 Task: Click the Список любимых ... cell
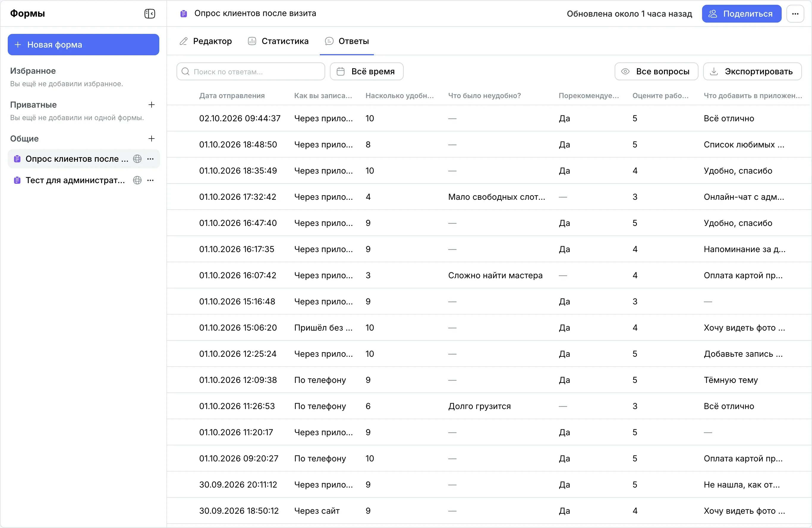744,144
